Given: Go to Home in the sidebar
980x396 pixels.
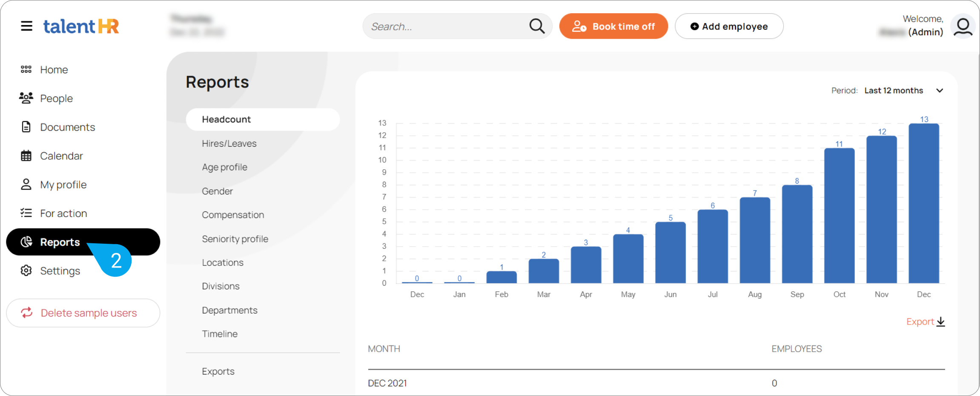Looking at the screenshot, I should point(54,69).
